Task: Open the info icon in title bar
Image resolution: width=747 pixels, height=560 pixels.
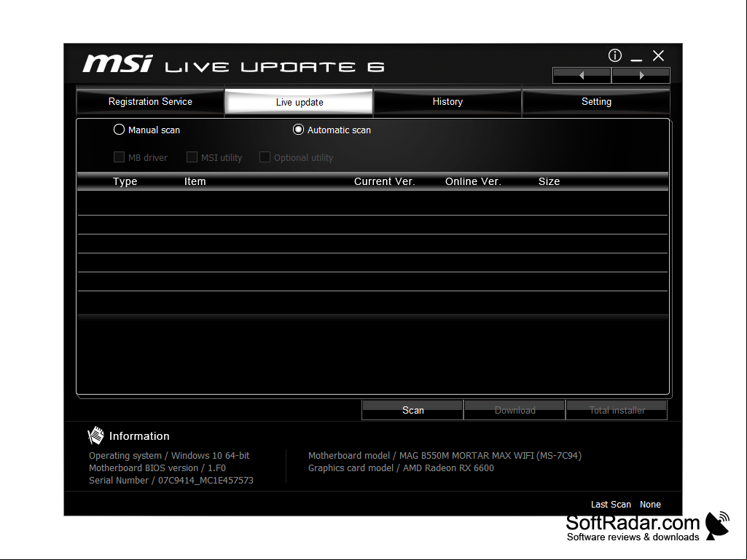Action: tap(614, 56)
